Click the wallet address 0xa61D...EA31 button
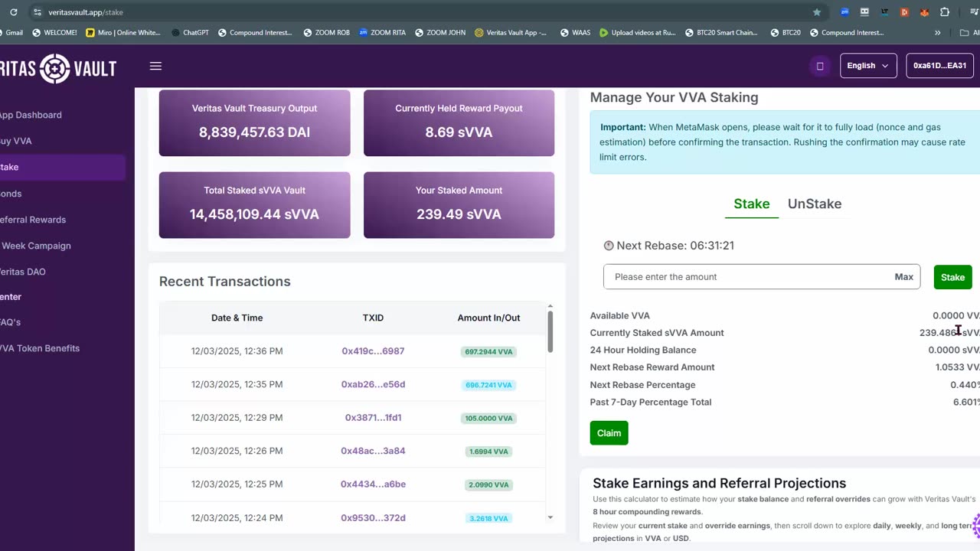The height and width of the screenshot is (551, 980). [939, 66]
